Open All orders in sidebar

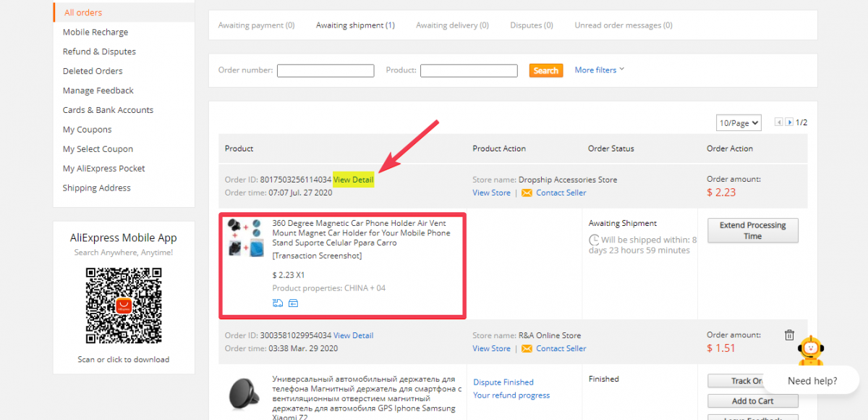coord(83,12)
